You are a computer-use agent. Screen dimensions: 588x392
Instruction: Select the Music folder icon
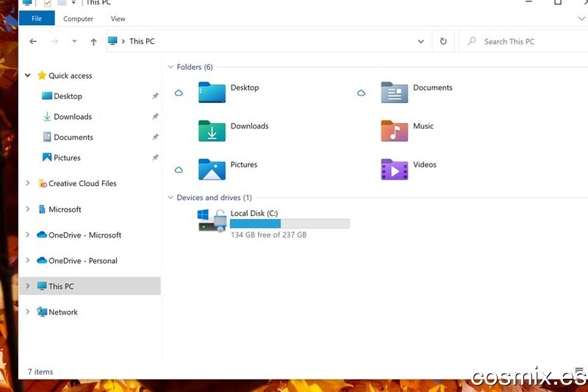pos(395,131)
